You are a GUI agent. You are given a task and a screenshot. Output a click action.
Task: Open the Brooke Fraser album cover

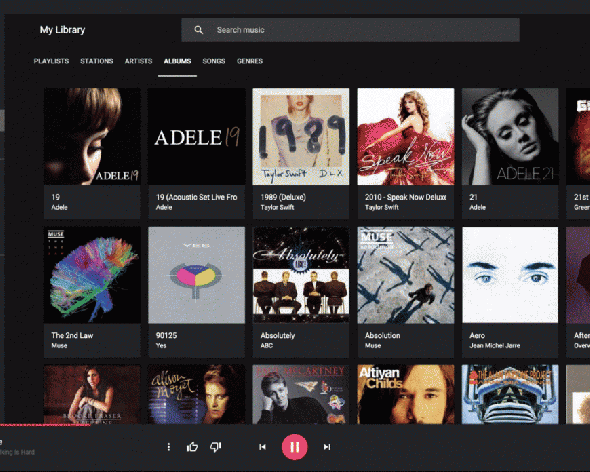tap(92, 394)
